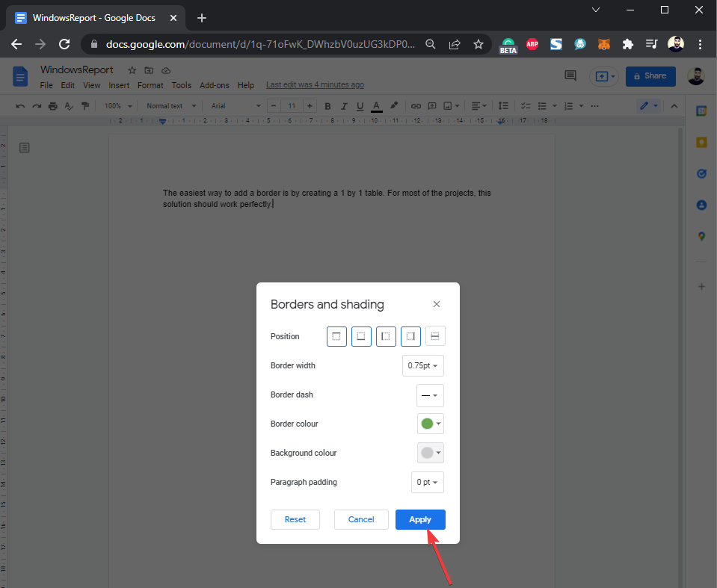Toggle the top border position button

pos(336,336)
